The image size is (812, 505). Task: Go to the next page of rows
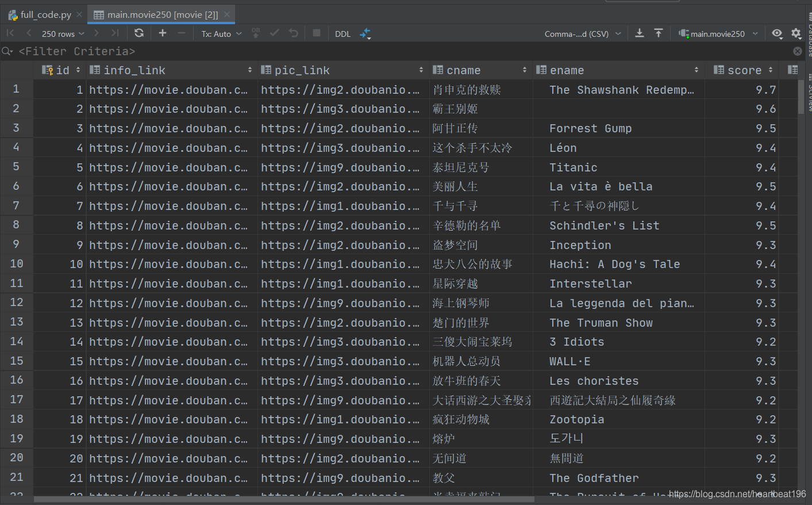click(x=97, y=33)
